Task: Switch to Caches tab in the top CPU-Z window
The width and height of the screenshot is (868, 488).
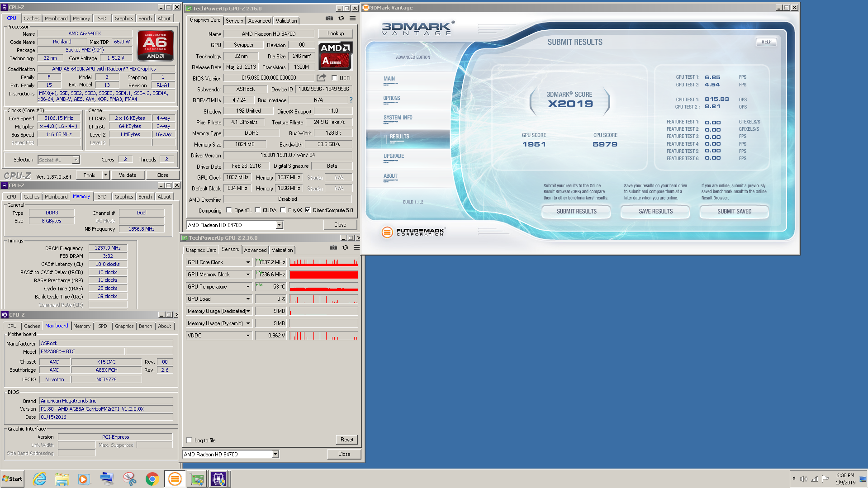Action: point(32,19)
